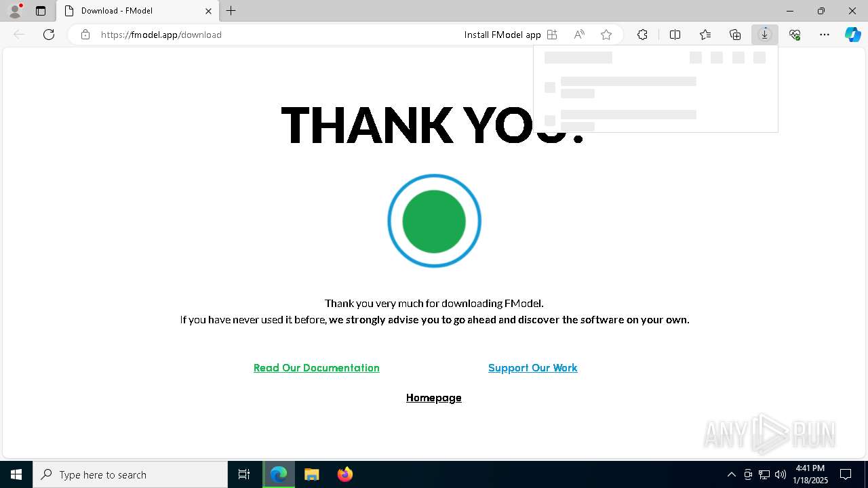Toggle Split screen icon
Viewport: 868px width, 488px height.
[675, 35]
